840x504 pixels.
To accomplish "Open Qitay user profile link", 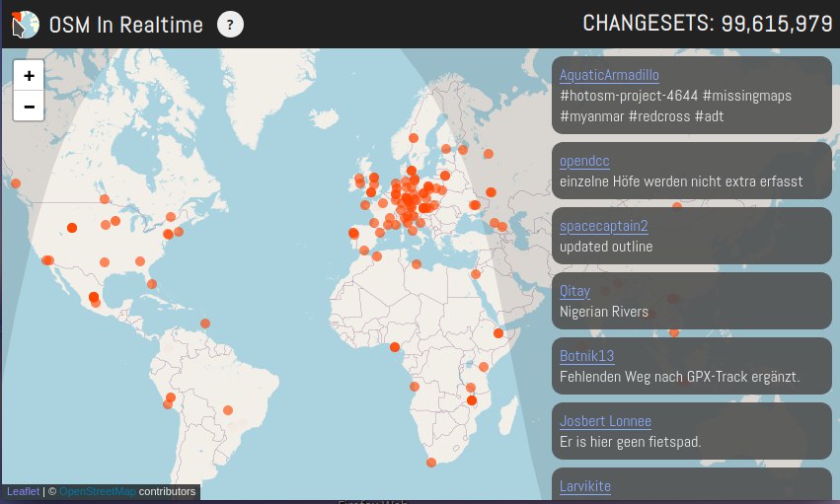I will click(x=574, y=291).
